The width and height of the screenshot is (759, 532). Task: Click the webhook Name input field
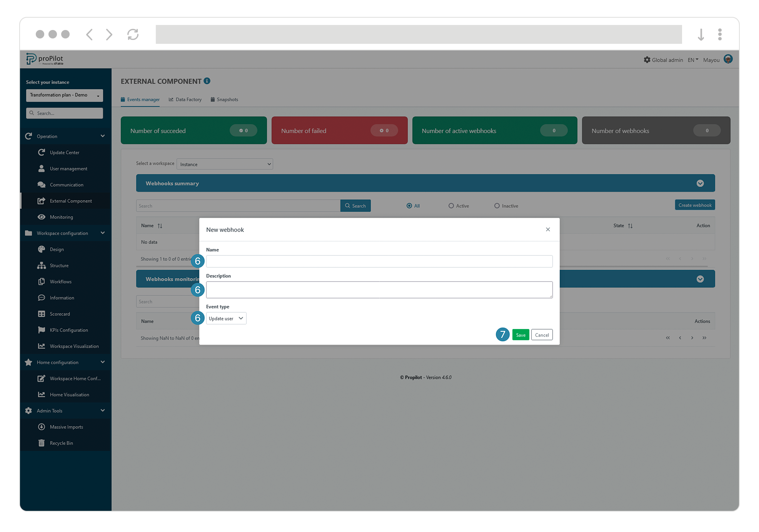(x=379, y=261)
